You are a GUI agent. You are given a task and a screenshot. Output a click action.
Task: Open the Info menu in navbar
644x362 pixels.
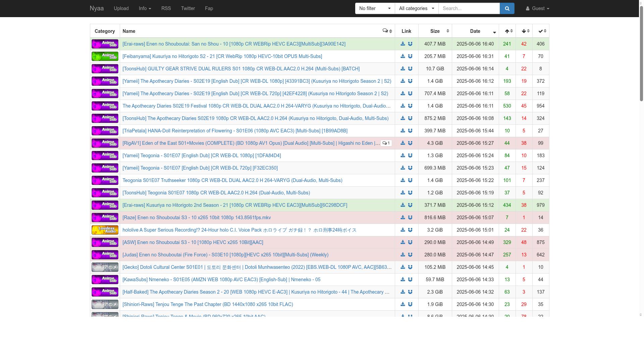(x=145, y=8)
